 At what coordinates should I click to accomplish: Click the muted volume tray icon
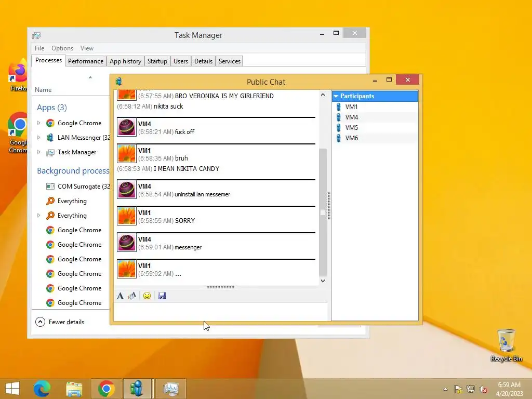point(483,389)
